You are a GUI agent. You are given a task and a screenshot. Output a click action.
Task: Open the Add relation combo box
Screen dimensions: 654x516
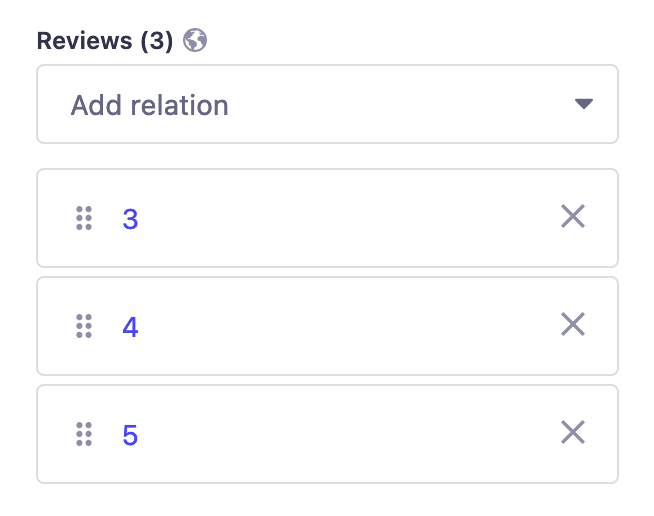[327, 104]
